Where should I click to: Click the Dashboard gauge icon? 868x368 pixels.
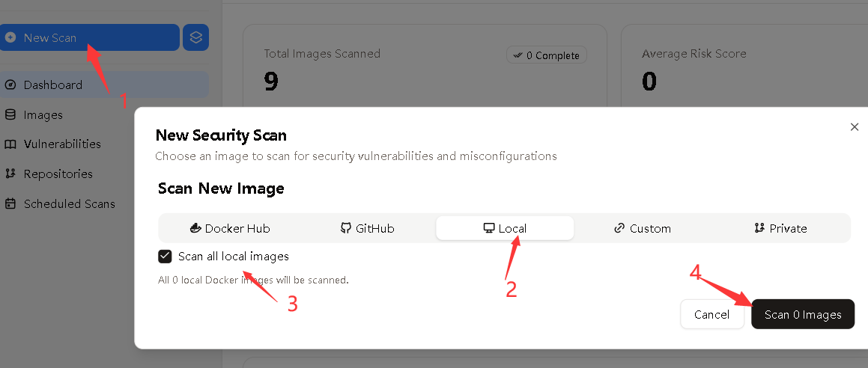coord(10,85)
